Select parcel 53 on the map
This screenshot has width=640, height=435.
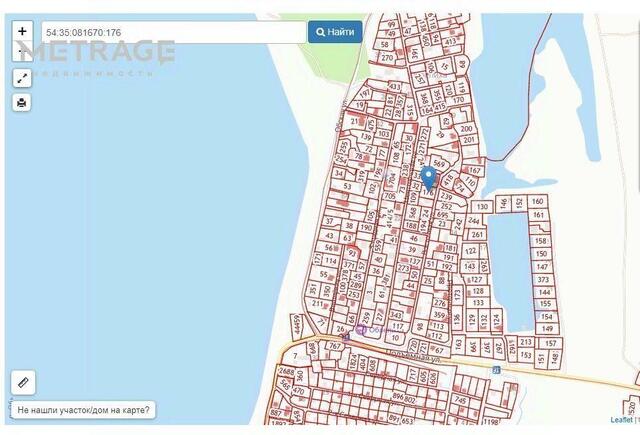click(x=347, y=186)
